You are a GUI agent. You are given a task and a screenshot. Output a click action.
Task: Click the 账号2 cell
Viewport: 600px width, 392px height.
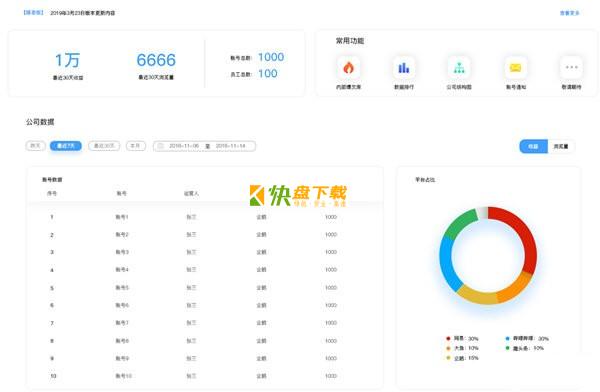(122, 235)
